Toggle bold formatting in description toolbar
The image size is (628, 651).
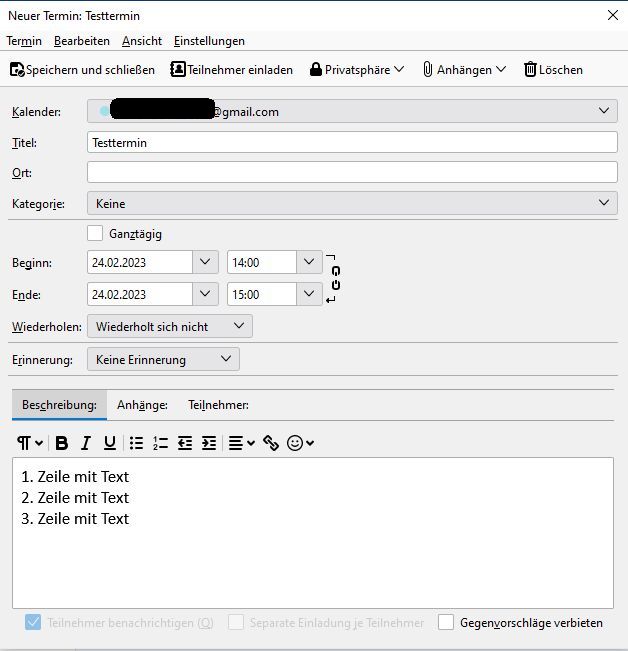[62, 443]
